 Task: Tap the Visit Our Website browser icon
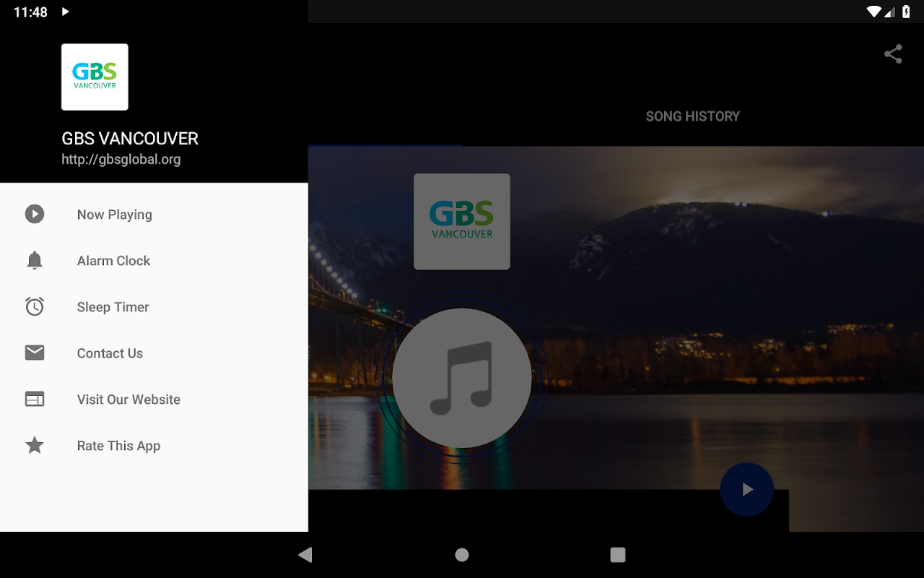click(35, 399)
